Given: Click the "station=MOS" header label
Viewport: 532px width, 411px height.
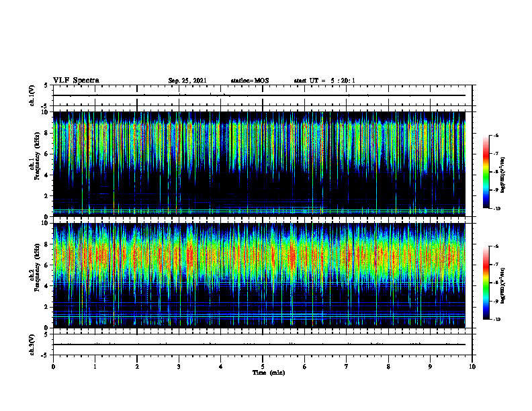Looking at the screenshot, I should coord(250,81).
